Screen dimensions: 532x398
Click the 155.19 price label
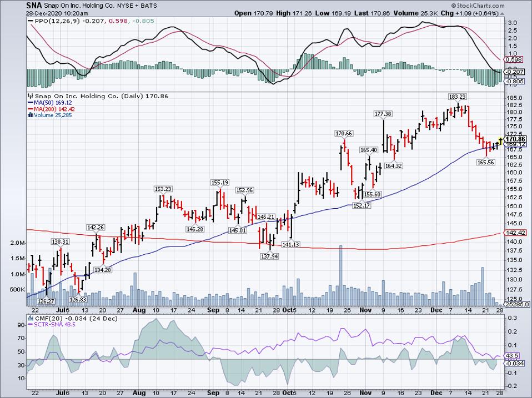coord(219,183)
